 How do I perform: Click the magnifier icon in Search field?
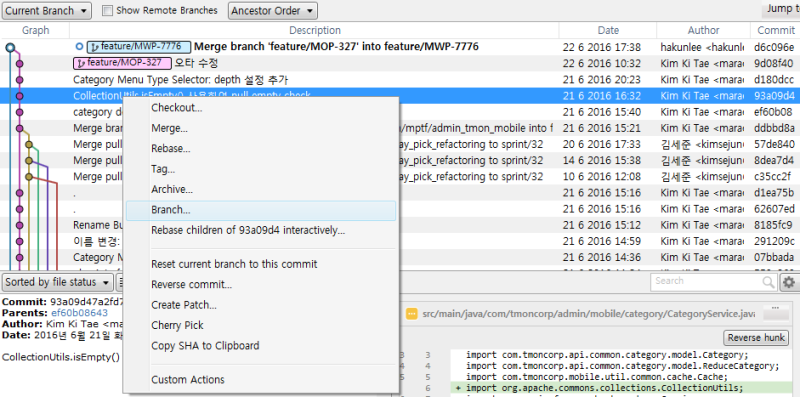(768, 282)
